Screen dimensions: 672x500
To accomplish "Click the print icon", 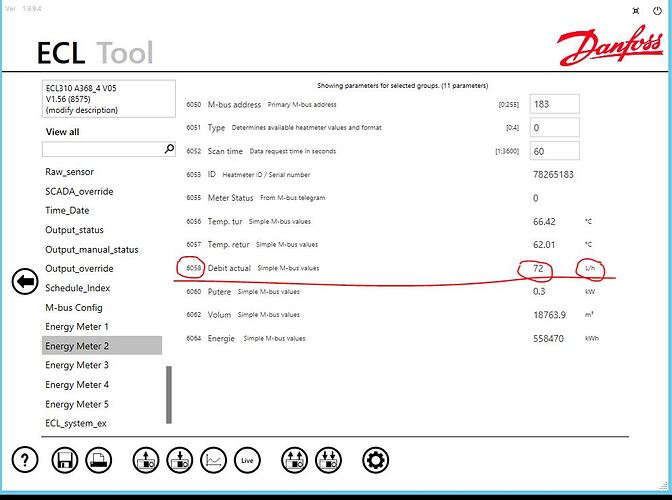I will 99,460.
